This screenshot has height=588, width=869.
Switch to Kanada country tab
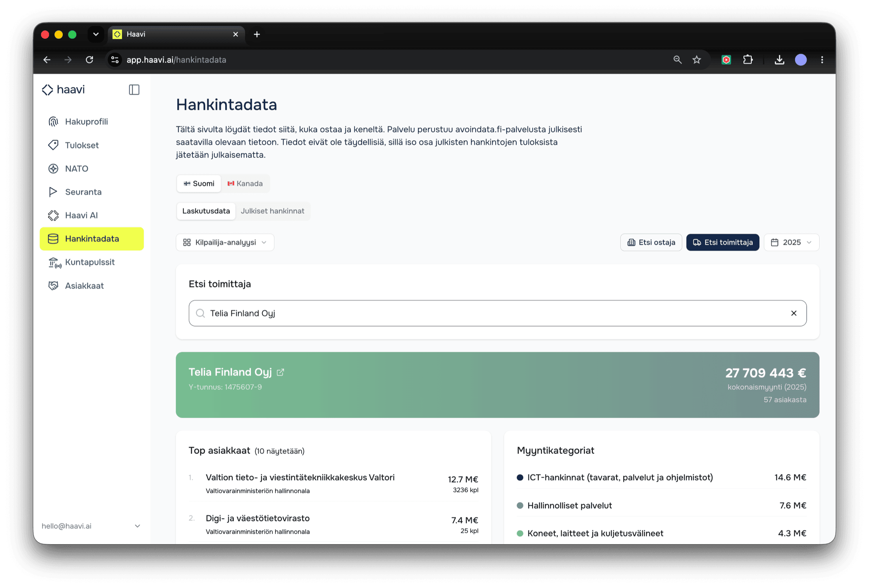click(x=245, y=184)
